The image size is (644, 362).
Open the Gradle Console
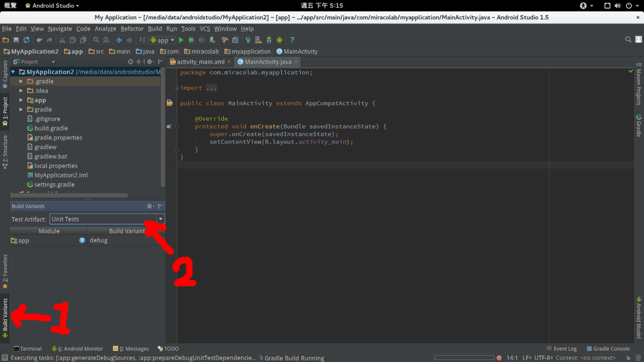point(608,349)
